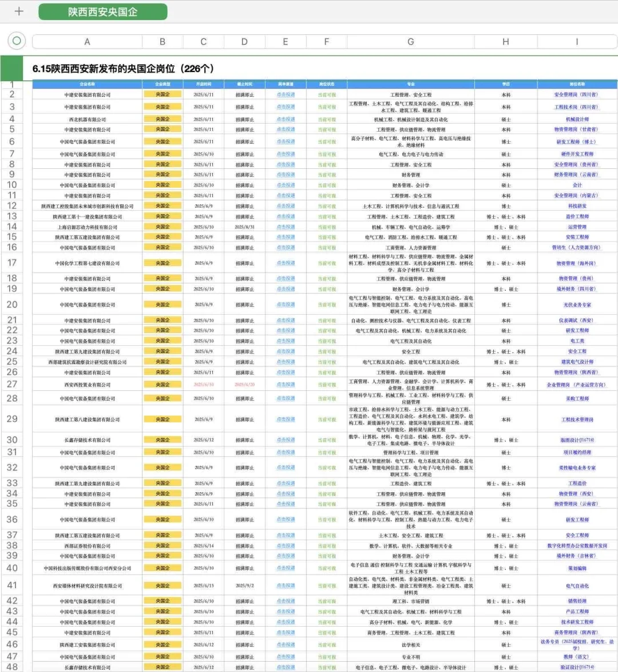
Task: Click 当前可报 status link in row 3
Action: (326, 106)
